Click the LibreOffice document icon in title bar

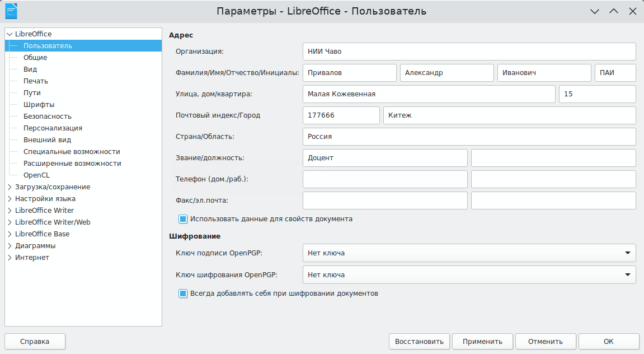[x=11, y=11]
